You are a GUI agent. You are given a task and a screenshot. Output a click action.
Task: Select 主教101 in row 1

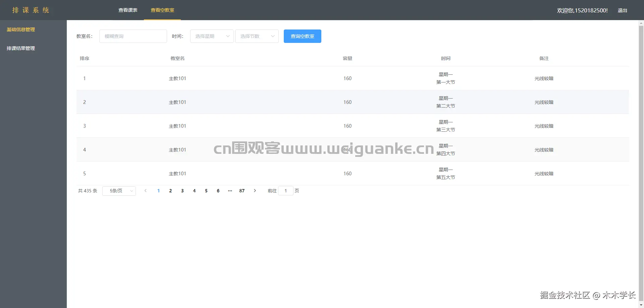pyautogui.click(x=177, y=78)
